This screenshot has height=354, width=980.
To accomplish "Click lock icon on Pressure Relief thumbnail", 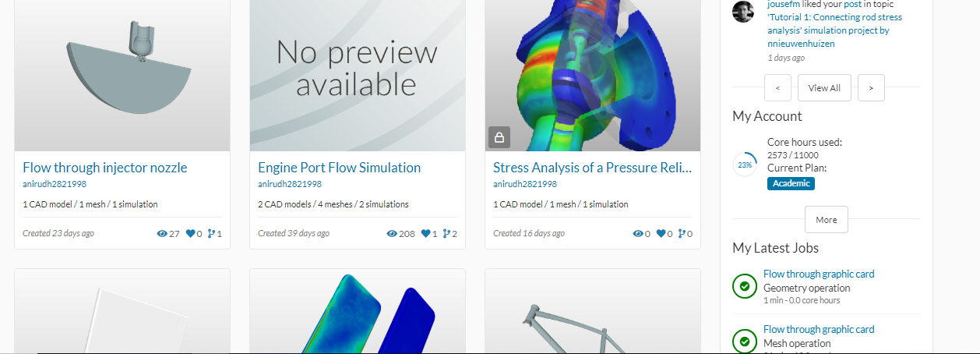I will point(499,136).
